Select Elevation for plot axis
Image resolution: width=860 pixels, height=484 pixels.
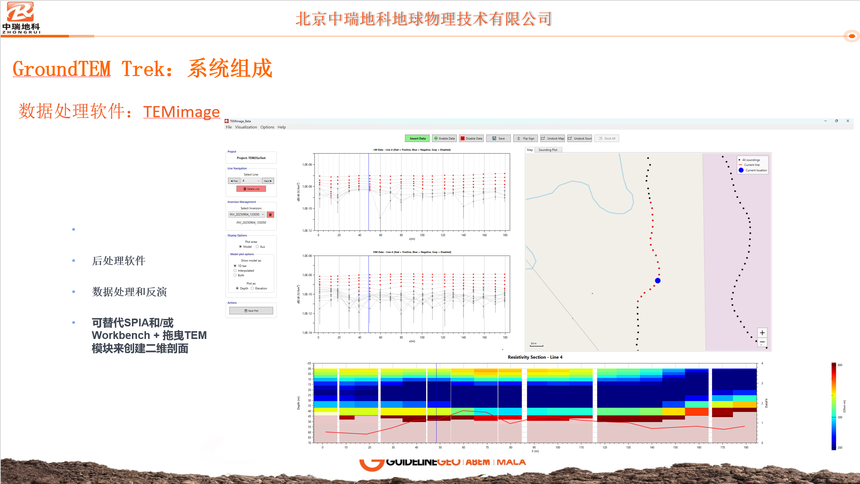253,288
